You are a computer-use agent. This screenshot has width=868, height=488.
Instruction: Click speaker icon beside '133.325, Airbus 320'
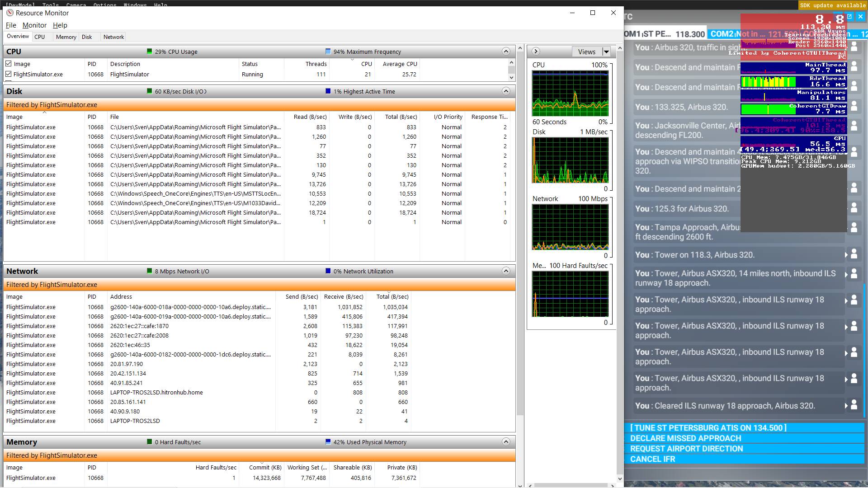coord(854,107)
